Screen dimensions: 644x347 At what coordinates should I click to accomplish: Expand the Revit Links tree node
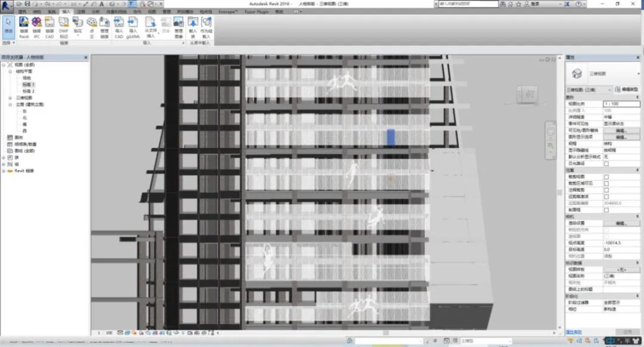tap(4, 171)
